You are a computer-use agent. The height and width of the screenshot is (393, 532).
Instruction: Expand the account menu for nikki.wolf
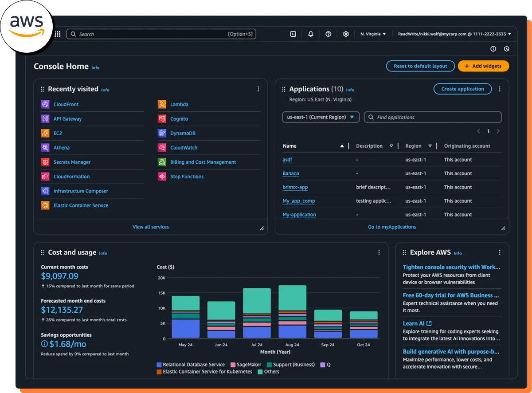(454, 34)
